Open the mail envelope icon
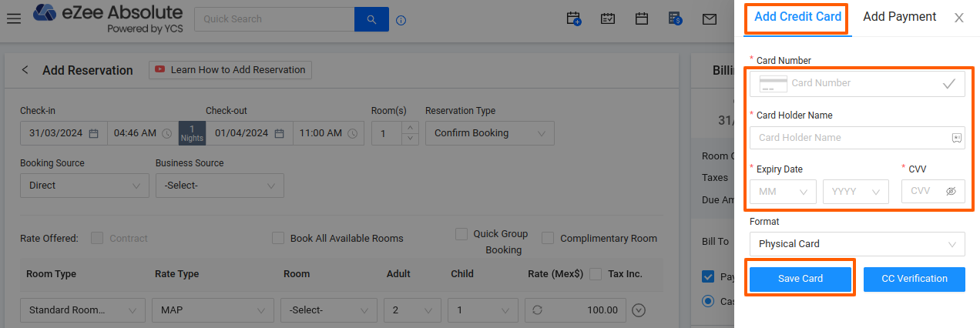Screen dimensions: 980x328 (x=710, y=19)
